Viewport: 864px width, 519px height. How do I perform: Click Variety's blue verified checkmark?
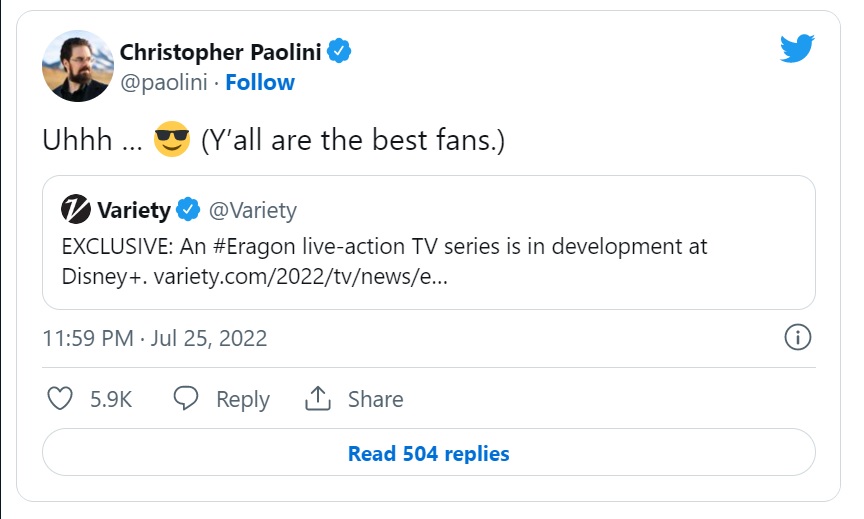tap(188, 209)
